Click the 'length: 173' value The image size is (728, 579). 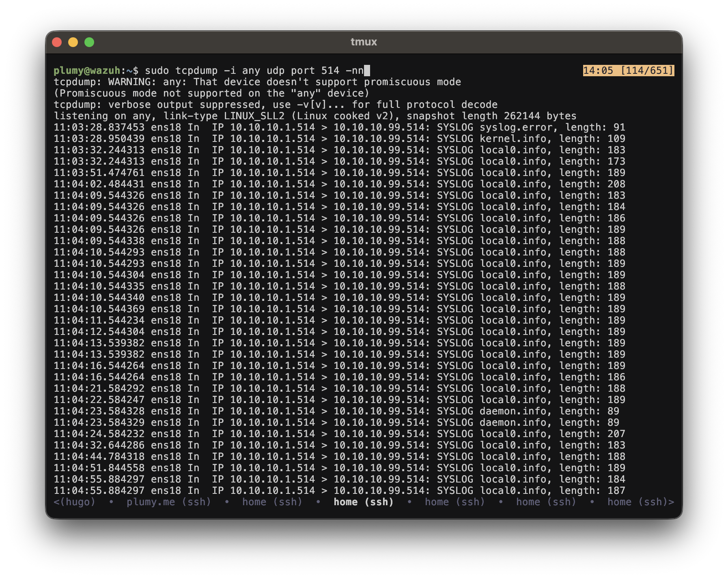click(x=592, y=161)
